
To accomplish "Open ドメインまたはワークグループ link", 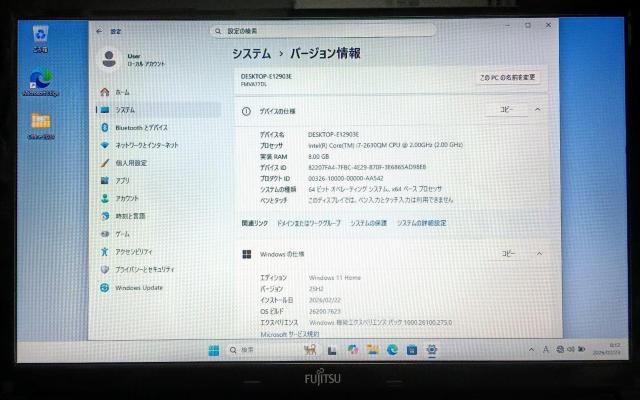I will (309, 223).
